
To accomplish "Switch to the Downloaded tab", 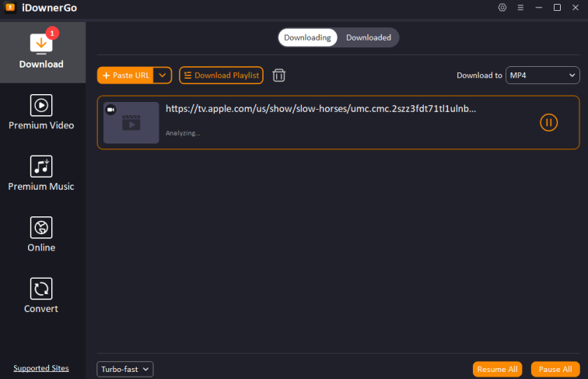I will 369,37.
